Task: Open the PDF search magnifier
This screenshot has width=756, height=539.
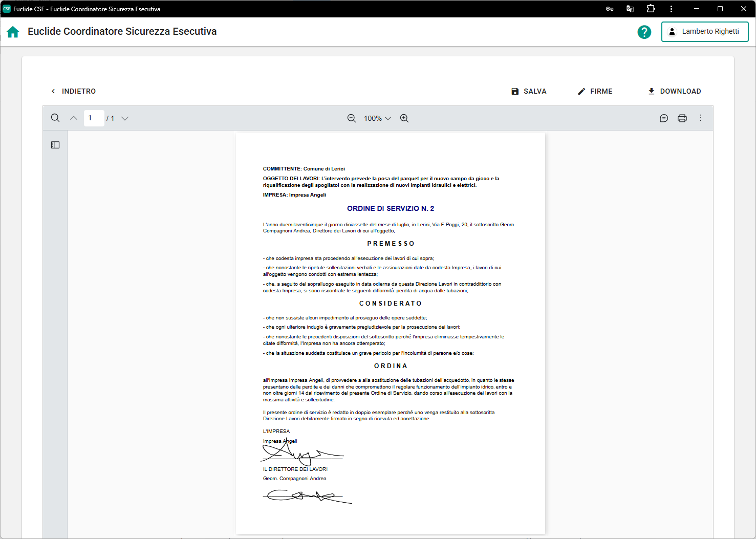Action: 55,118
